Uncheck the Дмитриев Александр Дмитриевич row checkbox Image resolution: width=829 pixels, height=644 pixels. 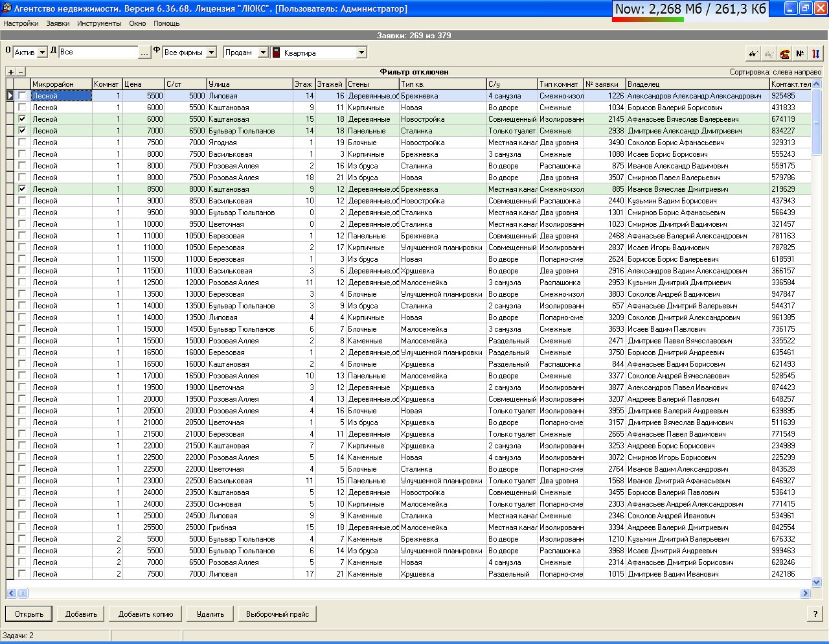click(23, 131)
